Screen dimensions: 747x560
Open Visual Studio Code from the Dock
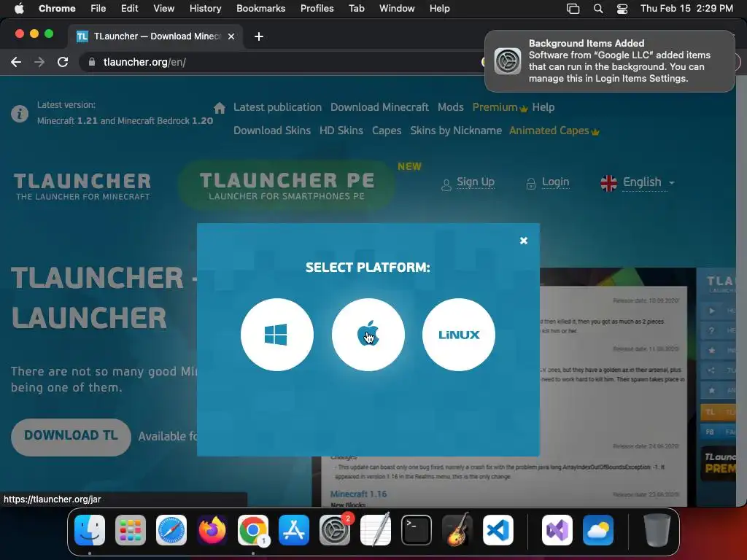pos(498,529)
